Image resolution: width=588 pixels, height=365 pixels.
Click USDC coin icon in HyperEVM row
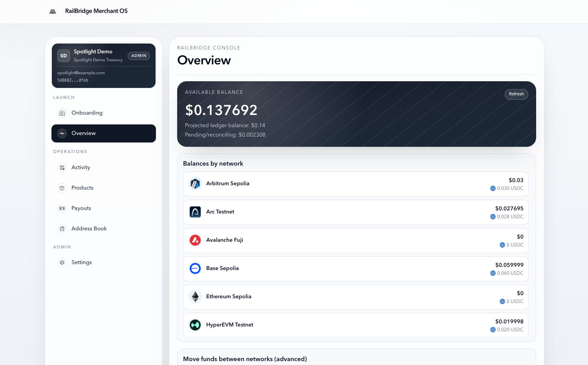click(493, 330)
